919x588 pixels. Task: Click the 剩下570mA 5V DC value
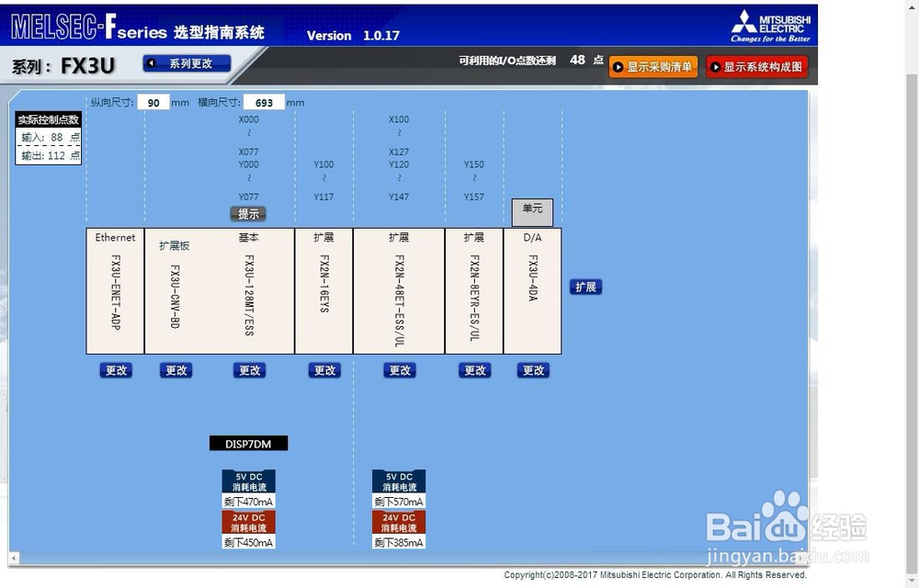(399, 502)
